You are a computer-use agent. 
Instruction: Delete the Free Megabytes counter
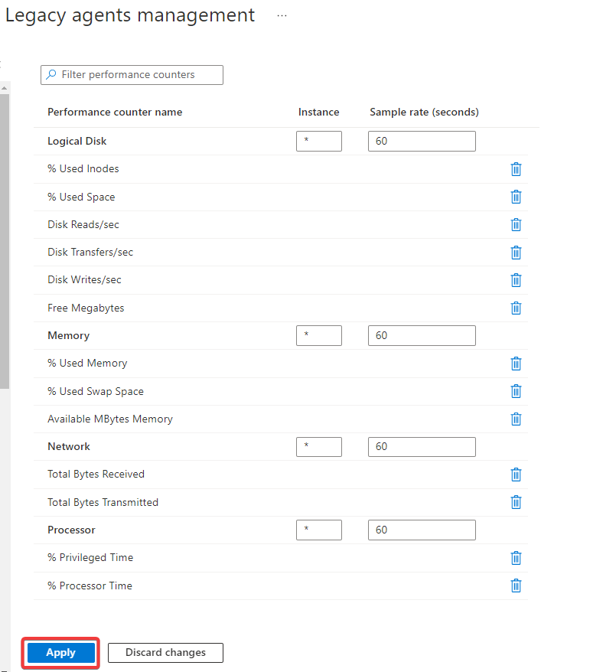point(516,308)
